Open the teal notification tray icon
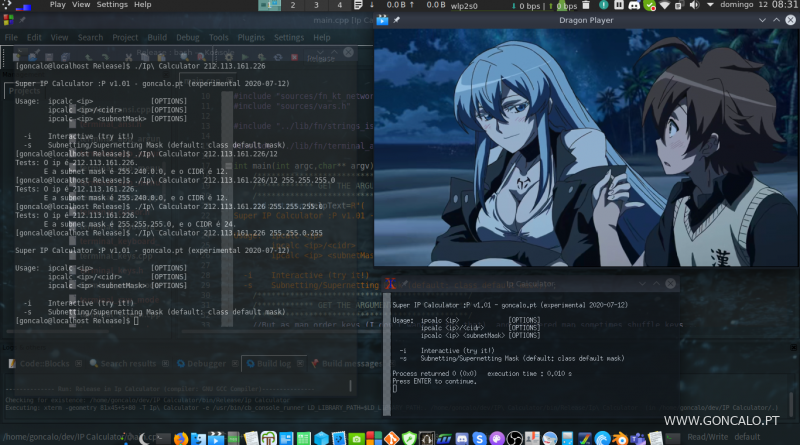800x445 pixels. coord(604,5)
